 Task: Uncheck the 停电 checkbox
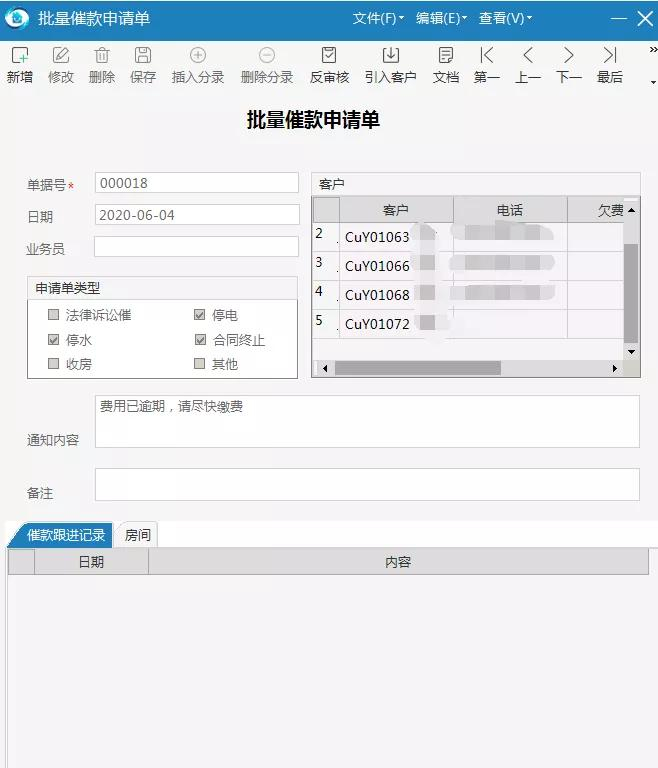coord(199,314)
